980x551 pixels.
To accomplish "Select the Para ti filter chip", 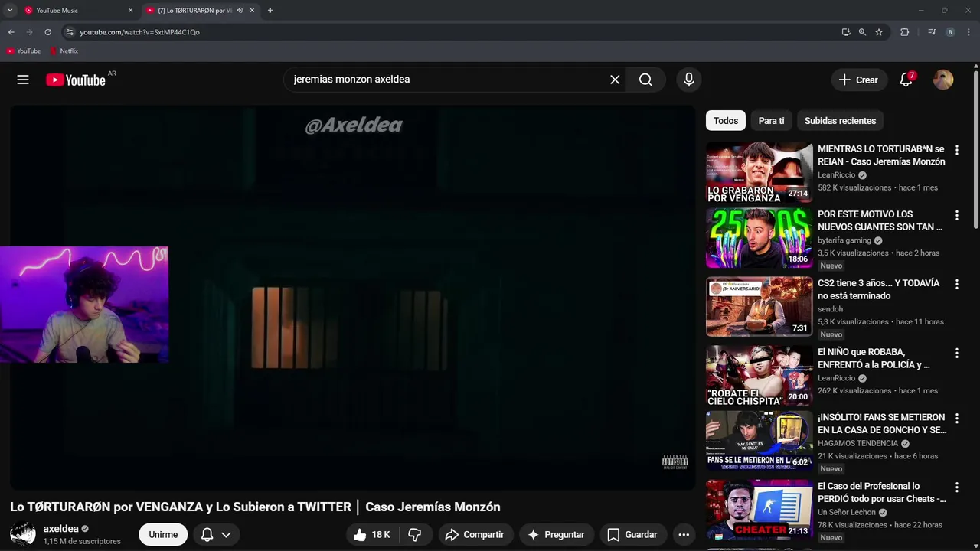I will tap(771, 121).
